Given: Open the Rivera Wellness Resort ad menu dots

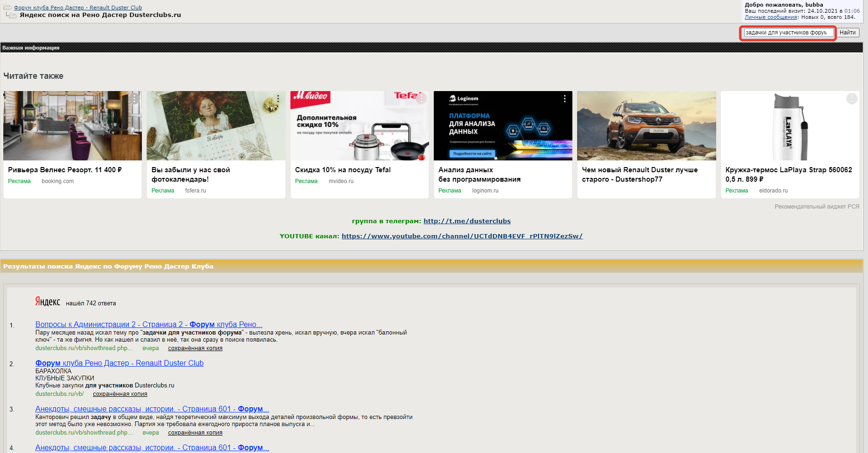Looking at the screenshot, I should (134, 98).
